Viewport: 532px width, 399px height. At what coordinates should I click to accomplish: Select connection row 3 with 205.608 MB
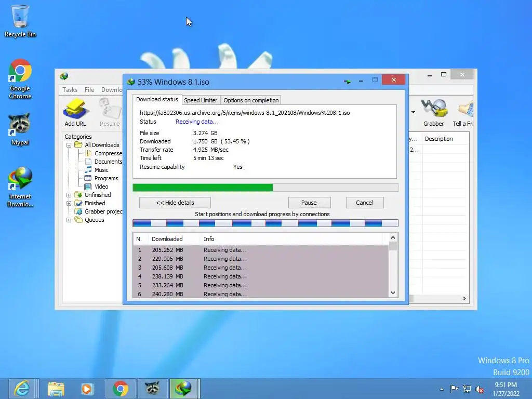pyautogui.click(x=261, y=268)
